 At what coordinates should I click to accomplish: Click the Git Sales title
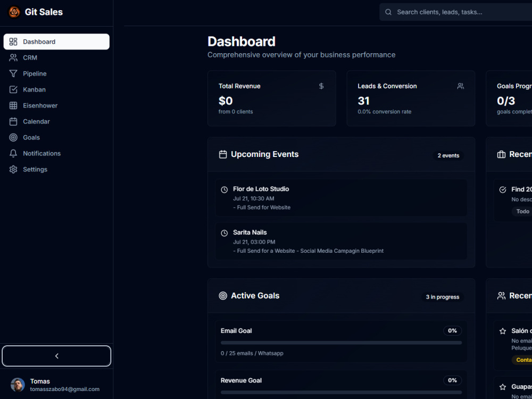pos(44,12)
